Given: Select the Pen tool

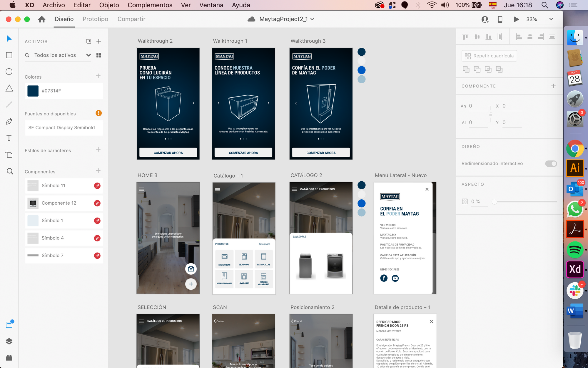Looking at the screenshot, I should coord(9,121).
